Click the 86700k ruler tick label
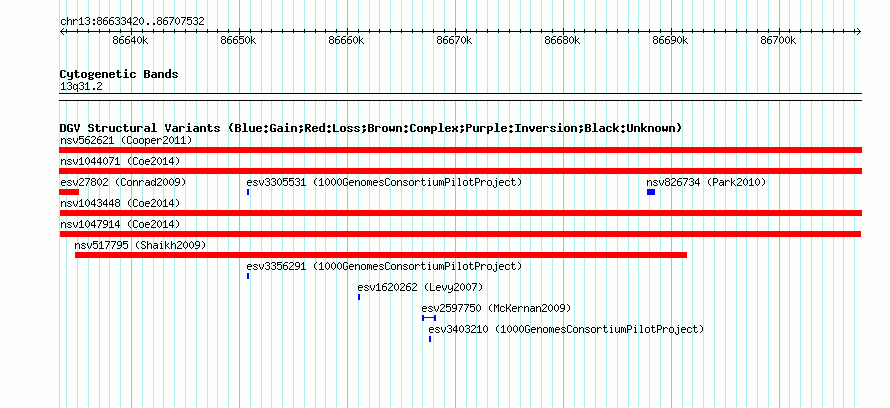The image size is (890, 408). (778, 41)
